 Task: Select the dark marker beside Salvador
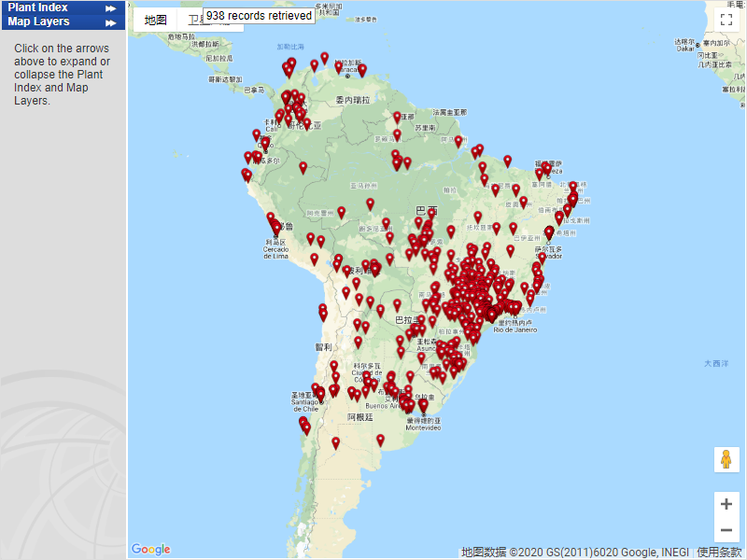(549, 231)
